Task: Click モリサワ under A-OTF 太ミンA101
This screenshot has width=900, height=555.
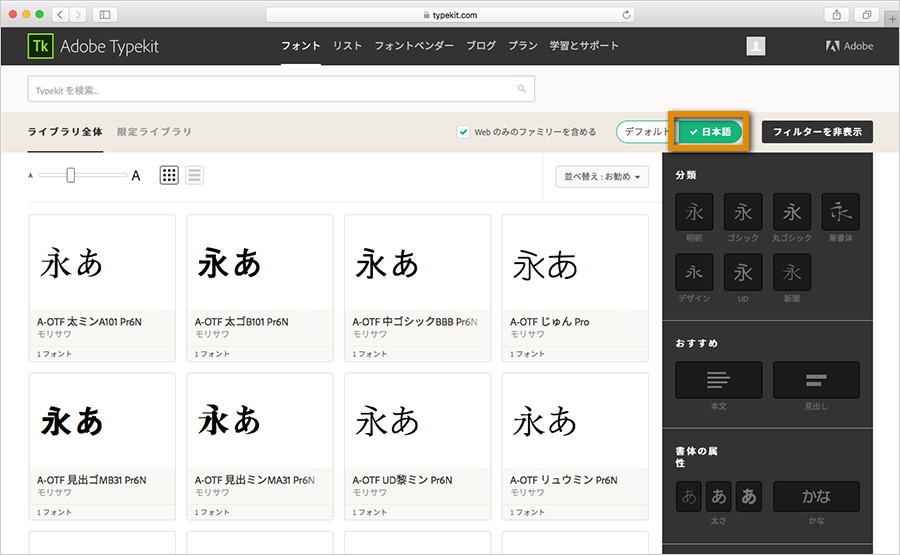Action: [54, 334]
